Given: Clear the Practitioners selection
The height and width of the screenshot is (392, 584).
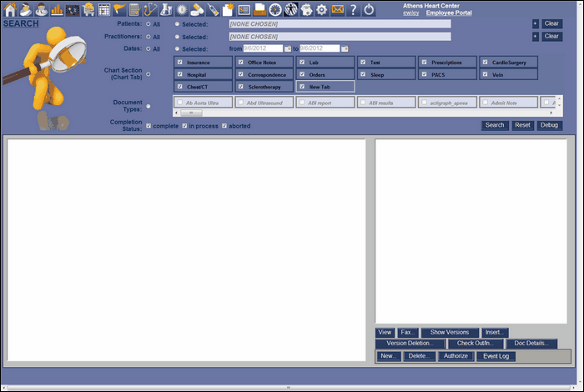Looking at the screenshot, I should [x=551, y=37].
